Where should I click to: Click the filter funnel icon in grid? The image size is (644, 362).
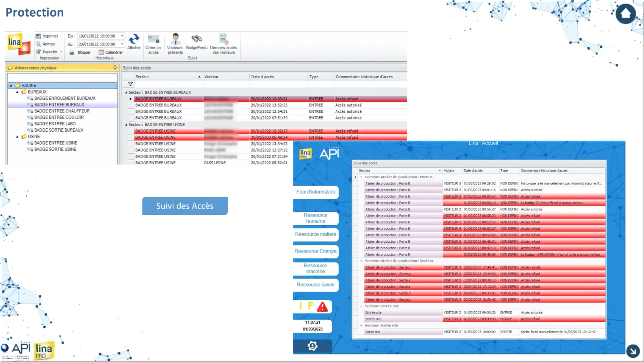point(130,84)
